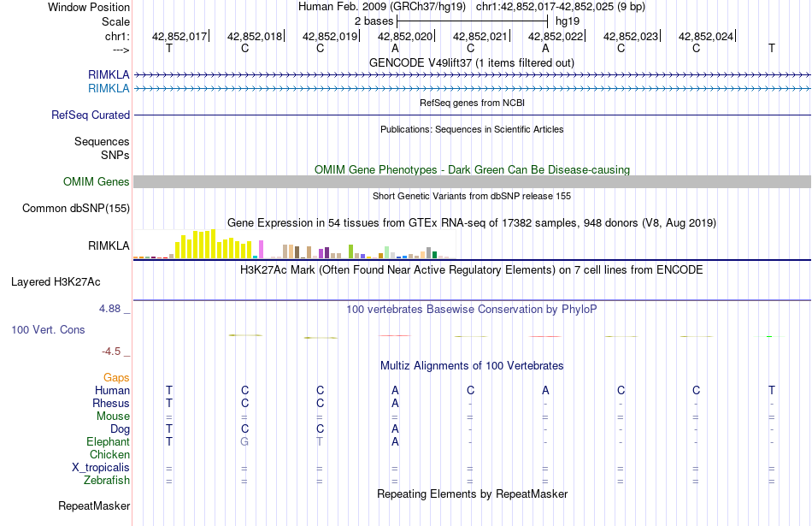Viewport: 812px width, 526px height.
Task: Click the position label 42,852,022
Action: pos(556,36)
